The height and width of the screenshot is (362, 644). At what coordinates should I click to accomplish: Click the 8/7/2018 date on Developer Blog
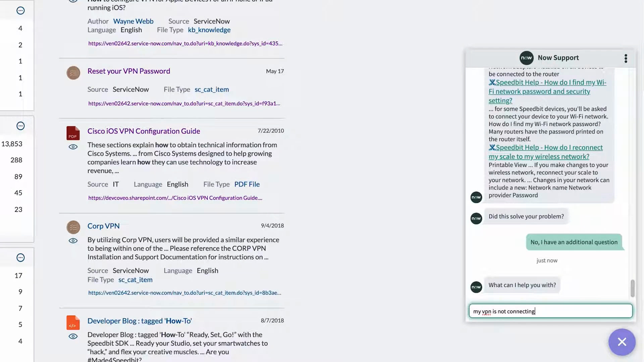[x=272, y=320]
